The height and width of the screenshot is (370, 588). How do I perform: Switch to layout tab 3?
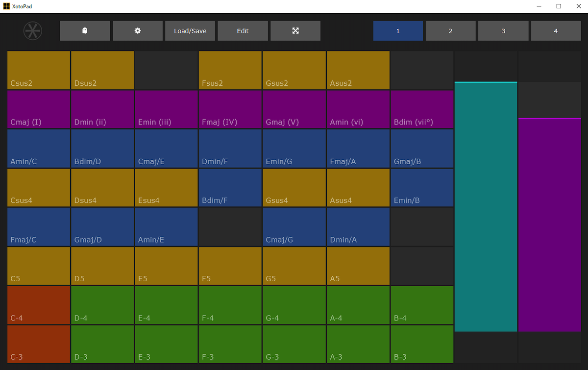coord(503,30)
